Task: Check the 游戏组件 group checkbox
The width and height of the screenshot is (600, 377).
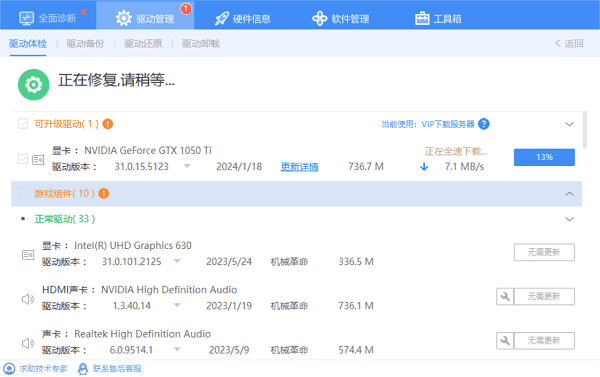Action: tap(23, 193)
